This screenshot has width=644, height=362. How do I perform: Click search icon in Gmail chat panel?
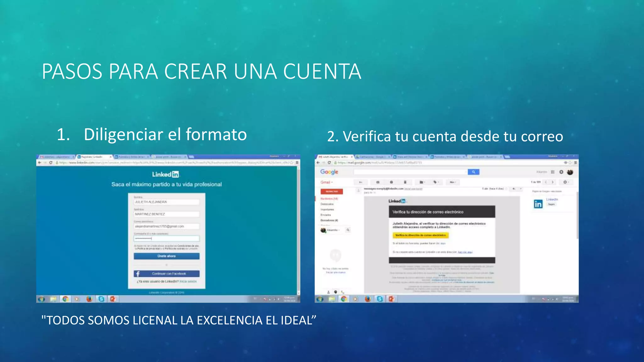coord(348,230)
